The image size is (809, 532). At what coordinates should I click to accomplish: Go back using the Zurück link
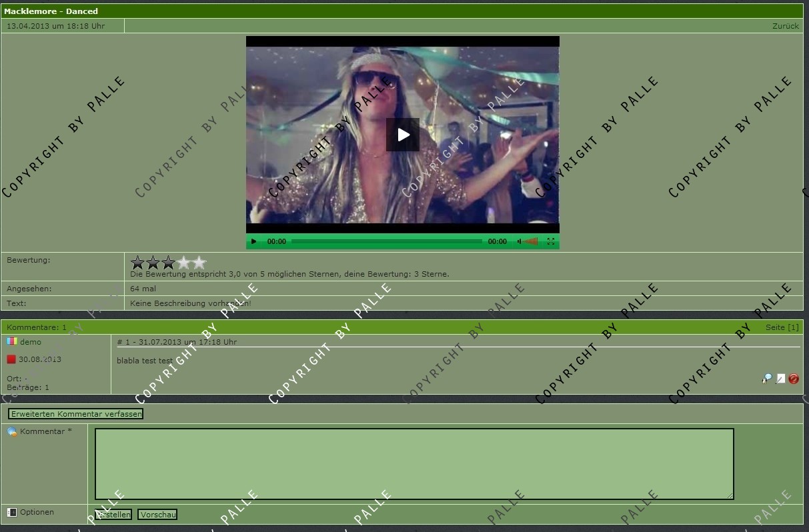[x=786, y=26]
